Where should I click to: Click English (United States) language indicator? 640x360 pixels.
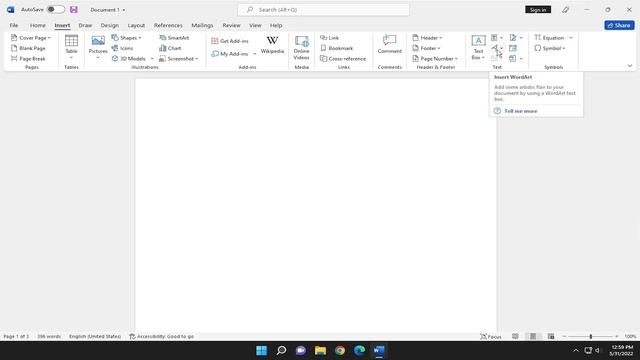pyautogui.click(x=95, y=336)
